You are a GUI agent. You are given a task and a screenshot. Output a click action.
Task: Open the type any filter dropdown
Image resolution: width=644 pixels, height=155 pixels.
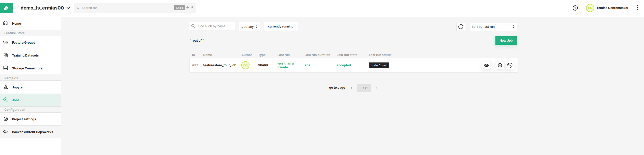[249, 27]
